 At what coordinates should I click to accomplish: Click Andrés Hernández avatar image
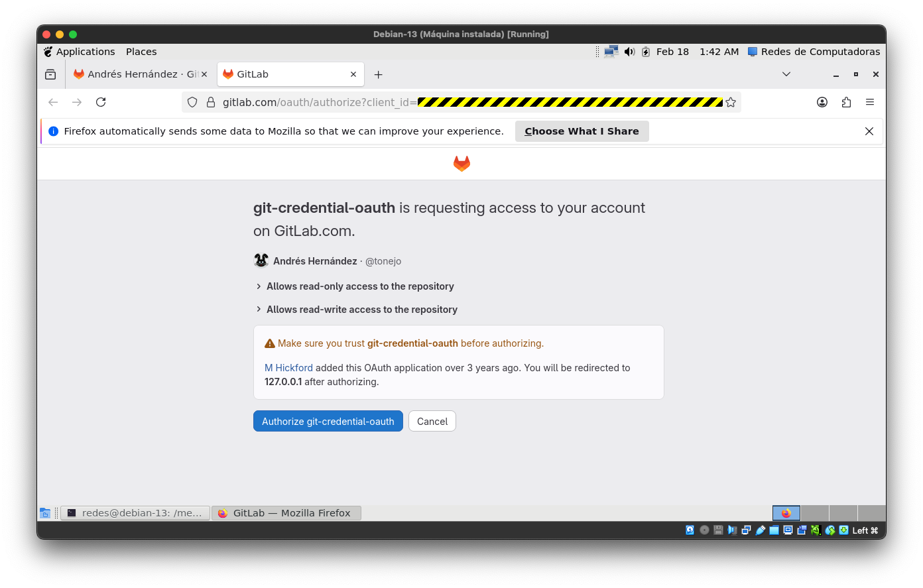pos(261,261)
